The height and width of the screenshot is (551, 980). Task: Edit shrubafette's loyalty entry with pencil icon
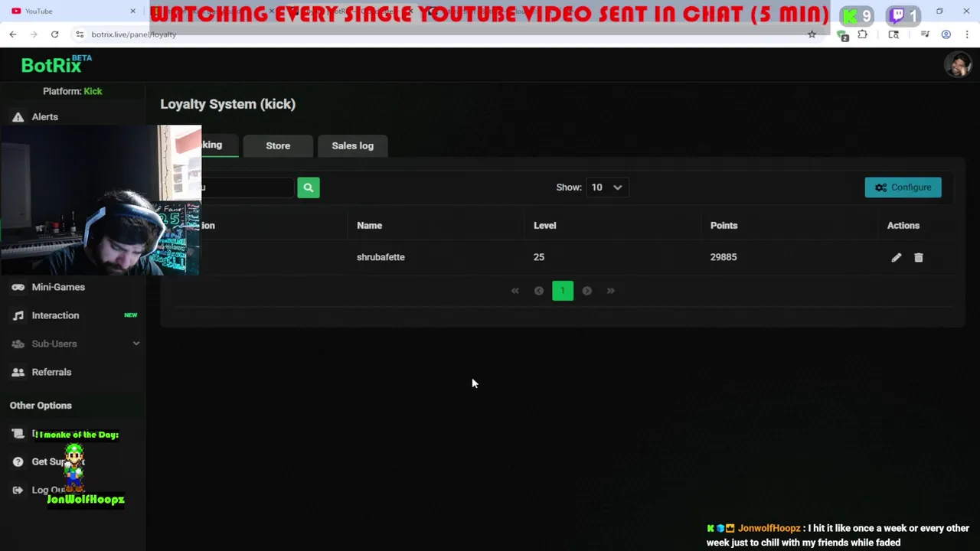coord(896,258)
